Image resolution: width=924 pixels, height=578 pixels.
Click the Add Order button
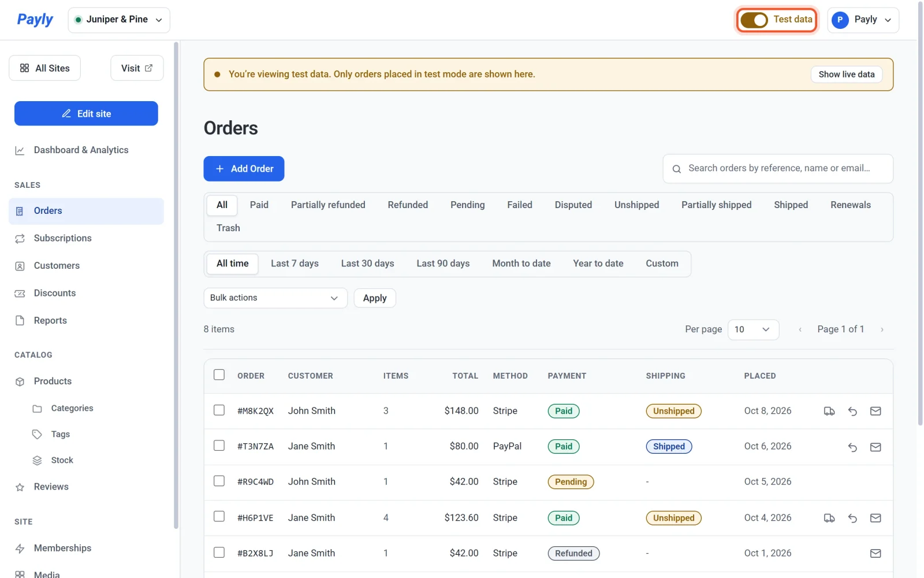244,169
